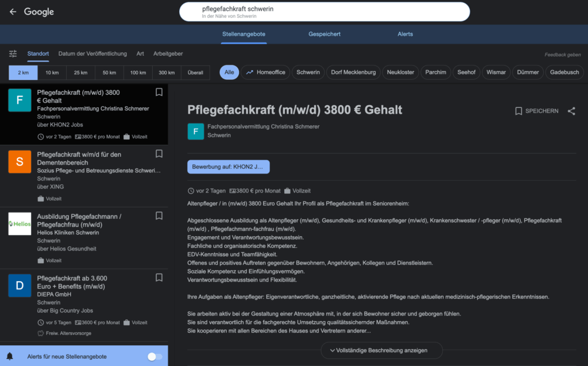The height and width of the screenshot is (366, 588).
Task: Click the back arrow next to Google
Action: [13, 11]
